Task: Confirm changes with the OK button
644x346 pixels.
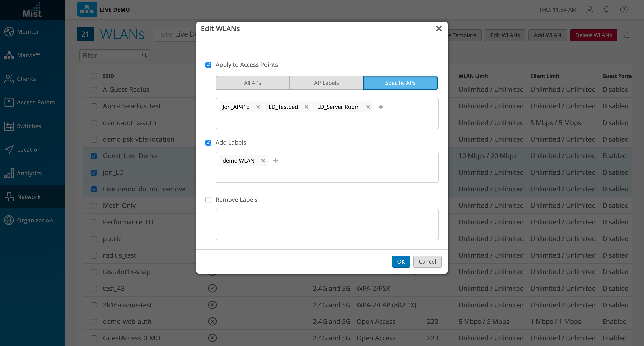Action: coord(401,262)
